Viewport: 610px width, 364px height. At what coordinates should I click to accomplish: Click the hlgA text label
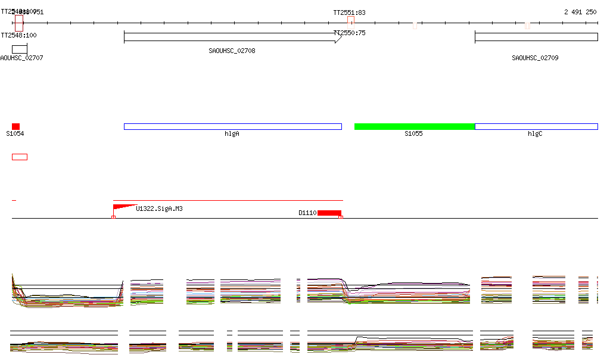pyautogui.click(x=232, y=134)
